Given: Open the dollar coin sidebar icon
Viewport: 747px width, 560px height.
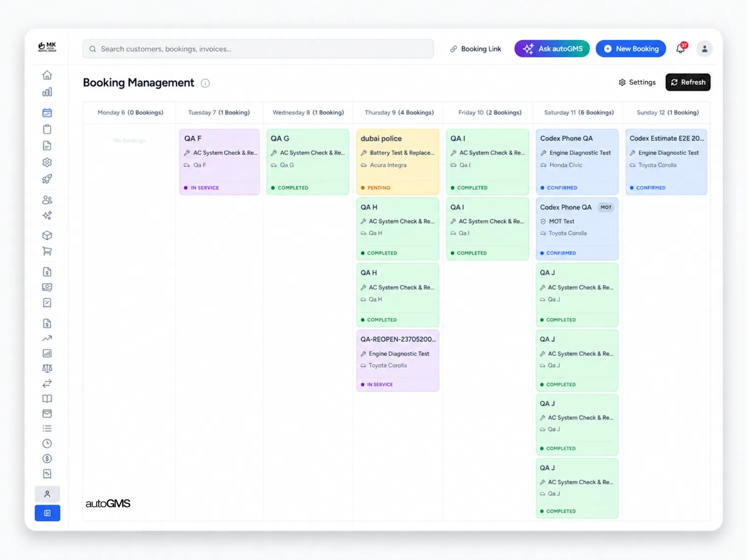Looking at the screenshot, I should 47,459.
